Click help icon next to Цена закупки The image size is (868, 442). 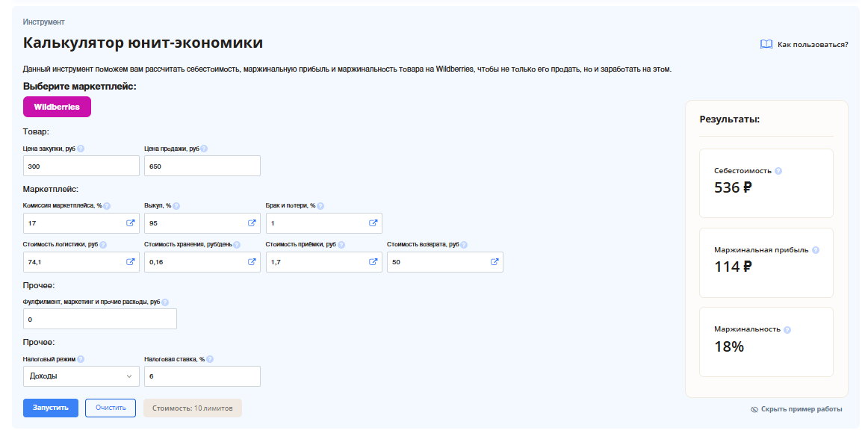pos(81,149)
